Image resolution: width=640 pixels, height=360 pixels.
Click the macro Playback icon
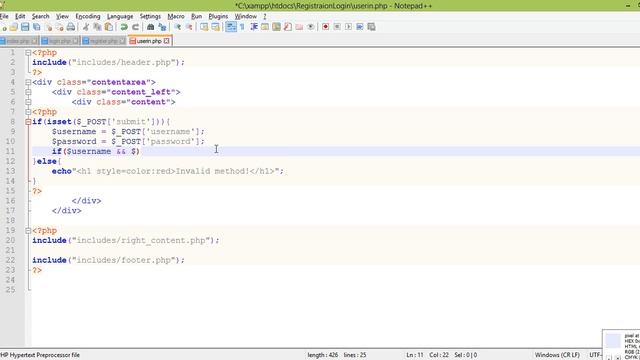click(348, 27)
